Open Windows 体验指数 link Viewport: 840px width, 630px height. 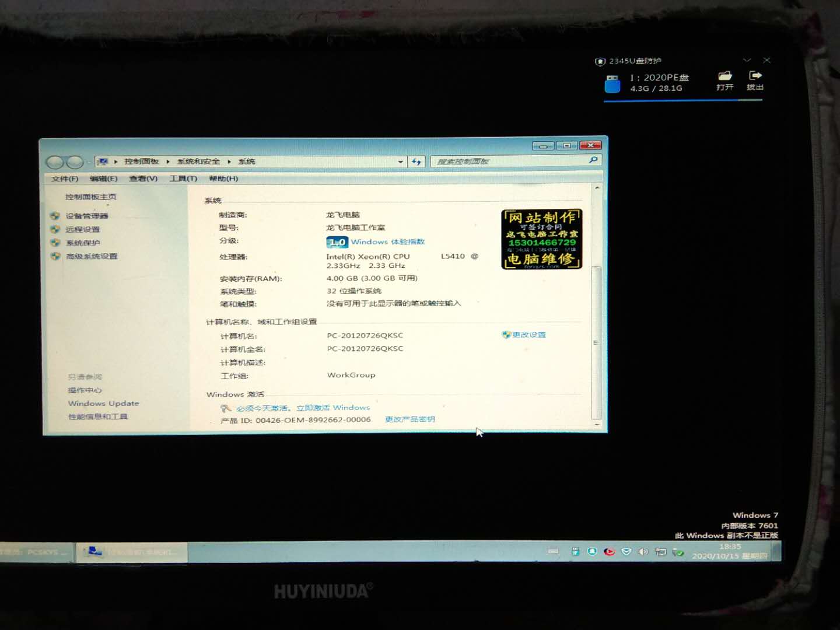click(x=388, y=242)
